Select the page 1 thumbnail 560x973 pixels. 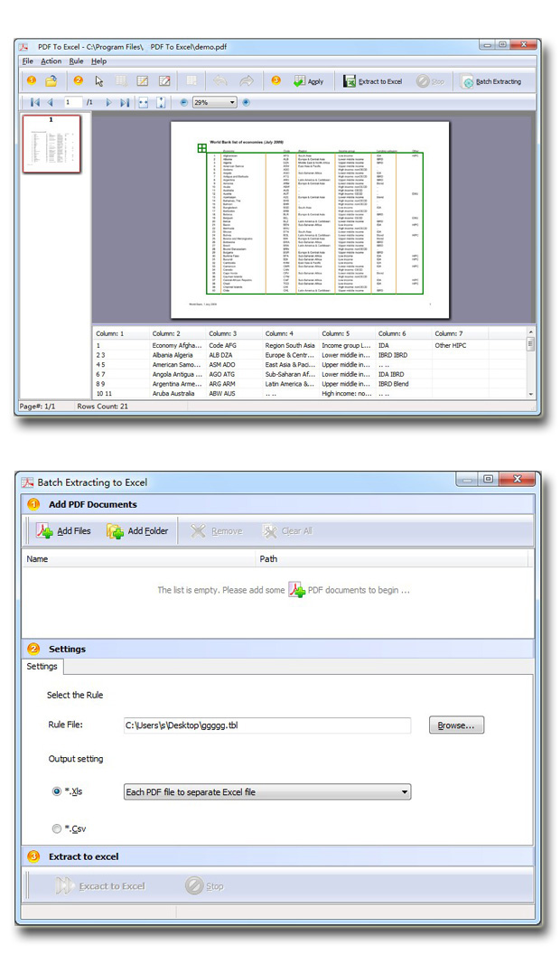(x=52, y=144)
